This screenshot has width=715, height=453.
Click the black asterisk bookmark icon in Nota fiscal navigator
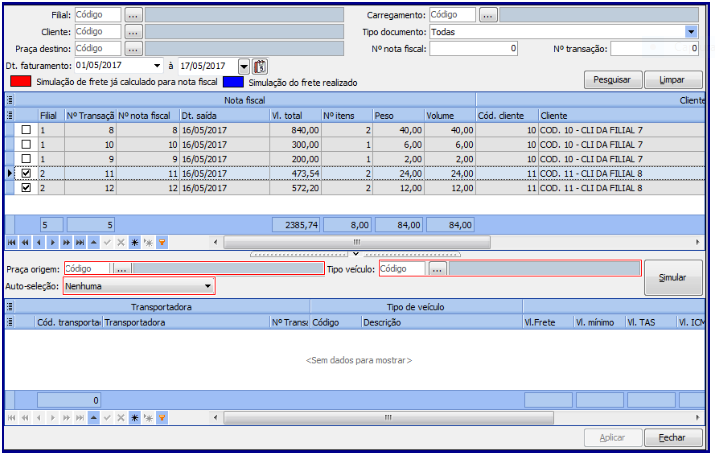135,242
